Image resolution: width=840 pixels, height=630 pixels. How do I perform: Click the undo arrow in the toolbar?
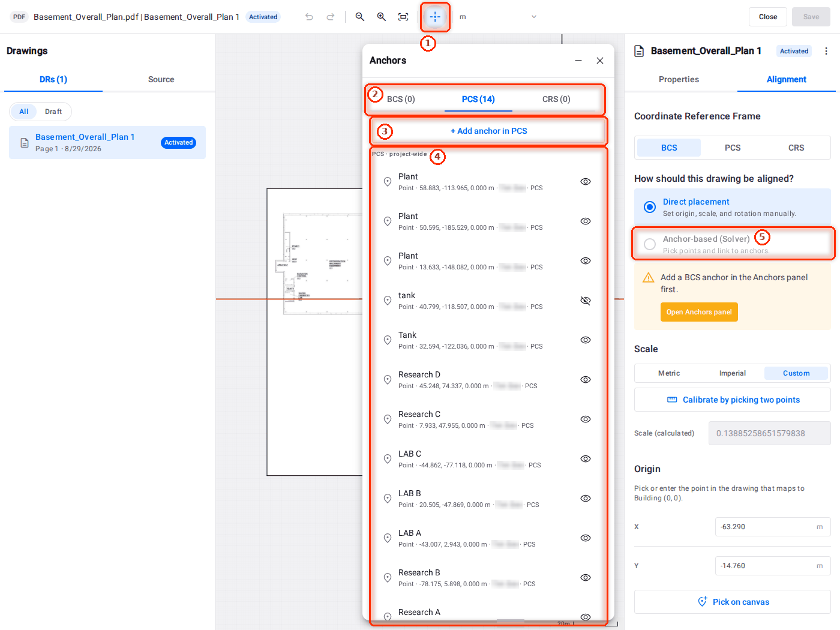309,17
